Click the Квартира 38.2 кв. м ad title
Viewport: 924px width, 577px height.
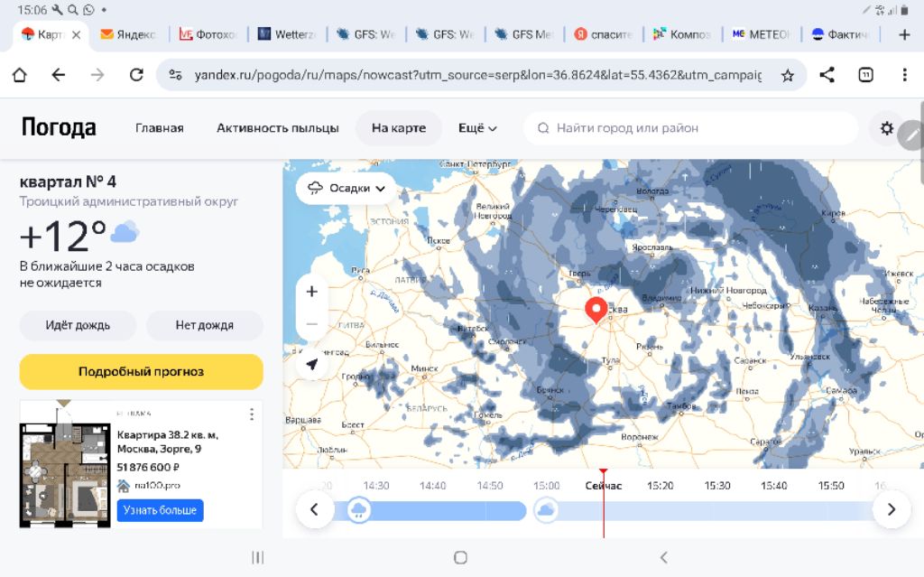point(168,442)
